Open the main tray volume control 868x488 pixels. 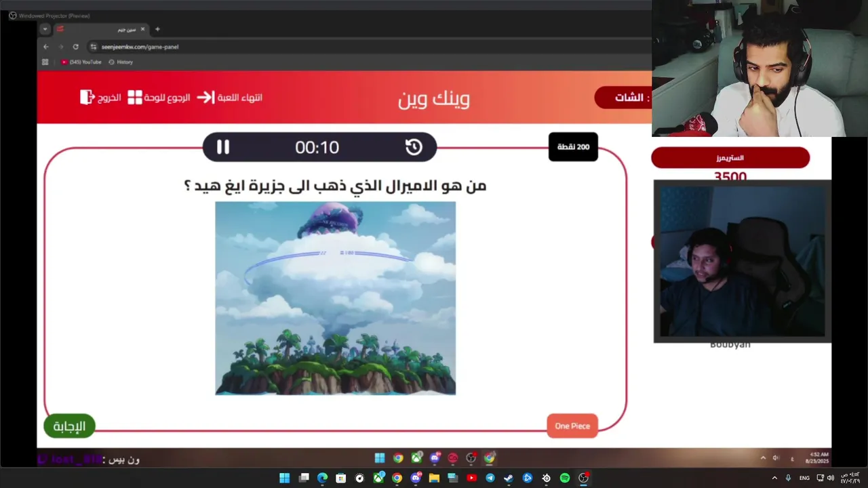click(x=831, y=478)
